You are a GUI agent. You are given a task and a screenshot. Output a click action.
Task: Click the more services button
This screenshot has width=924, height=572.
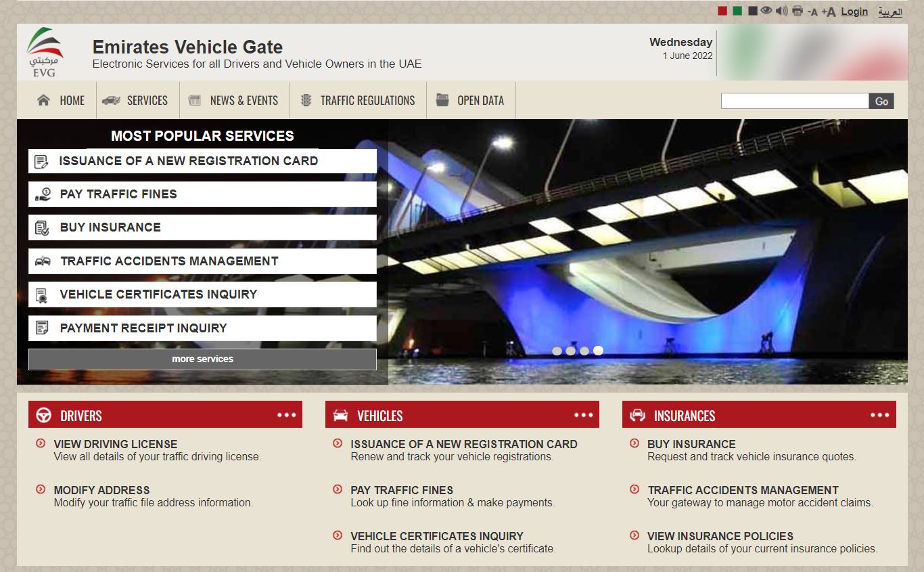pos(202,359)
